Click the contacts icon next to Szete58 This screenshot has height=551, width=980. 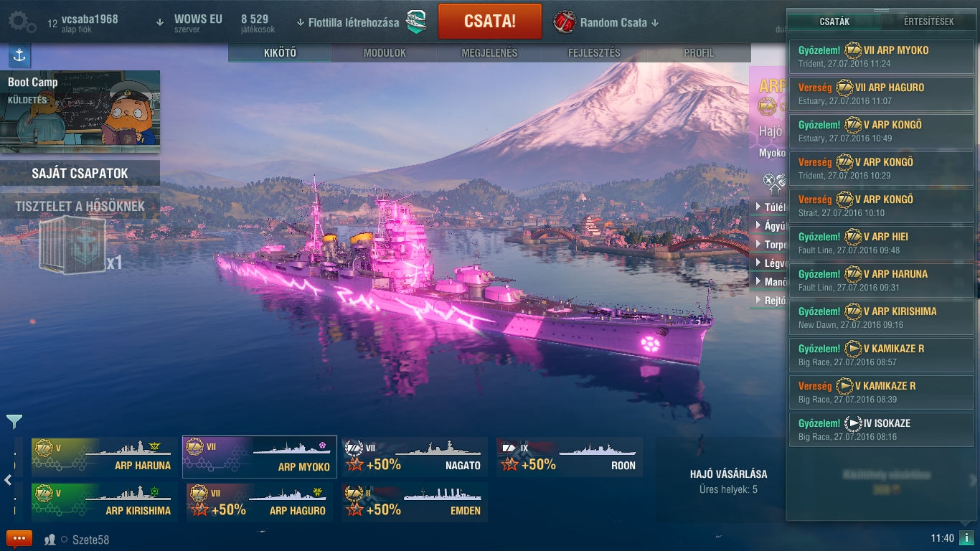tap(50, 540)
